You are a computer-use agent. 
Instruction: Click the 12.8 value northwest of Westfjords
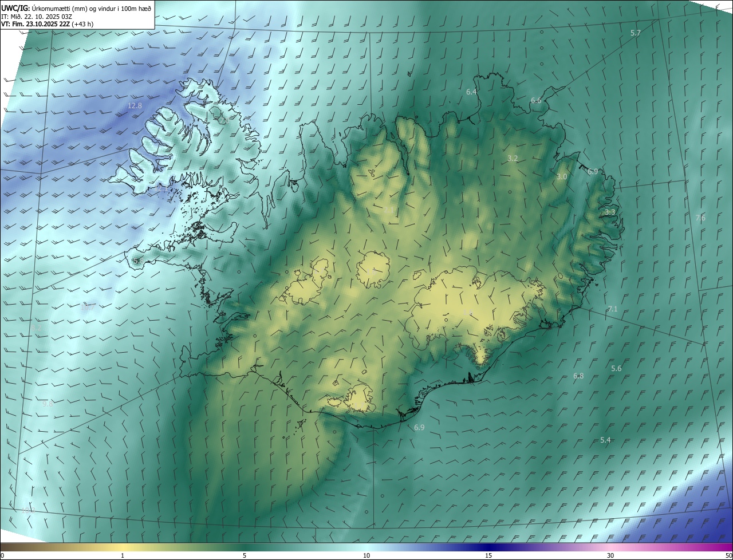point(135,106)
